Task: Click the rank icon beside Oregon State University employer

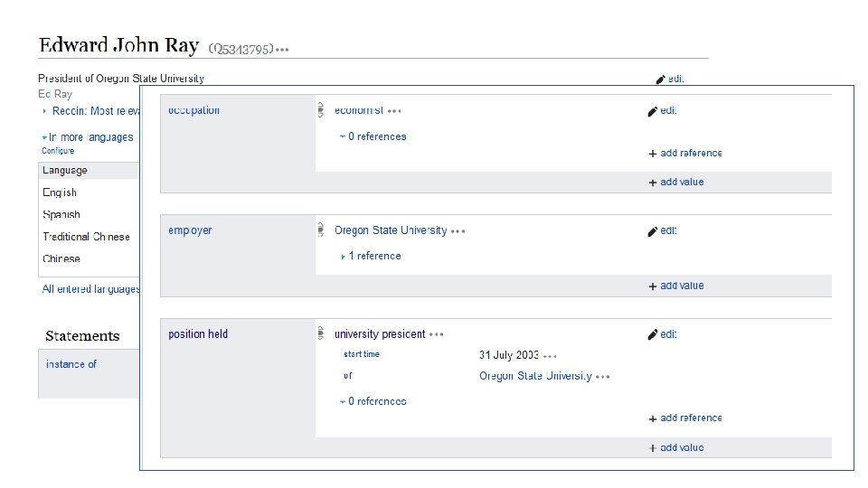Action: 320,230
